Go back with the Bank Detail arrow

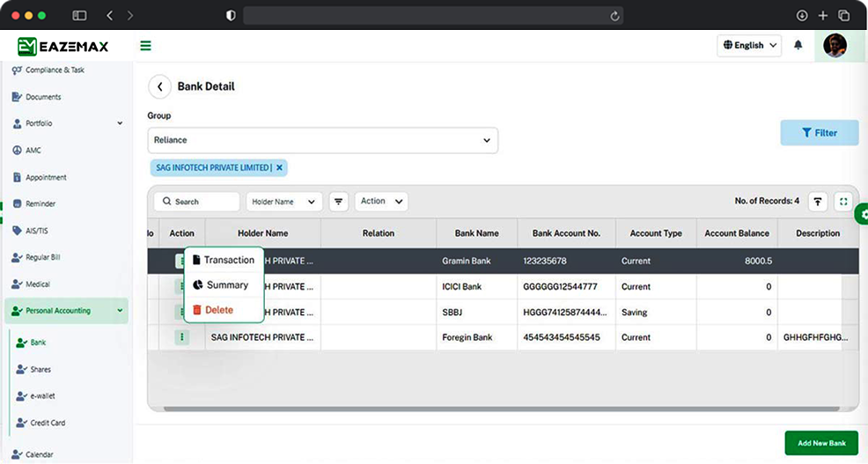click(159, 87)
